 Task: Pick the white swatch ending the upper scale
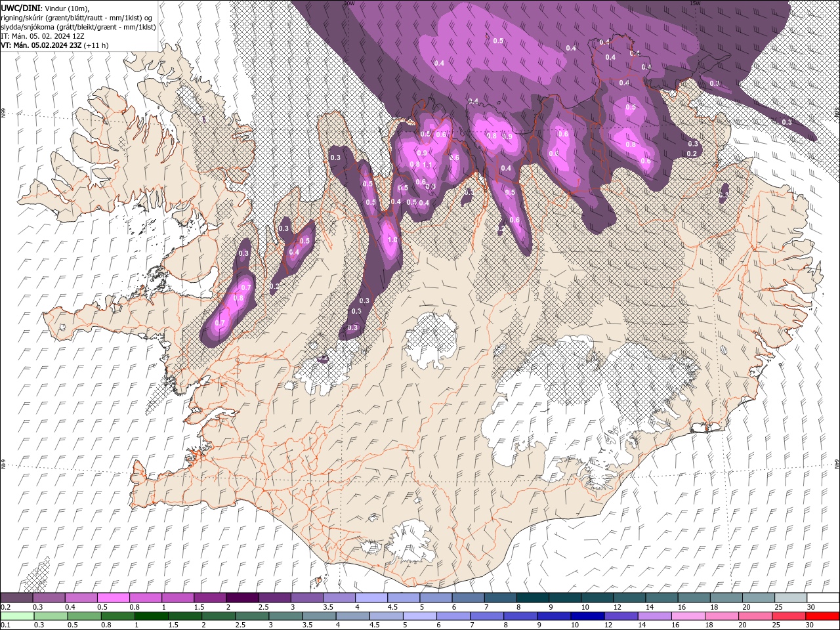tap(823, 598)
